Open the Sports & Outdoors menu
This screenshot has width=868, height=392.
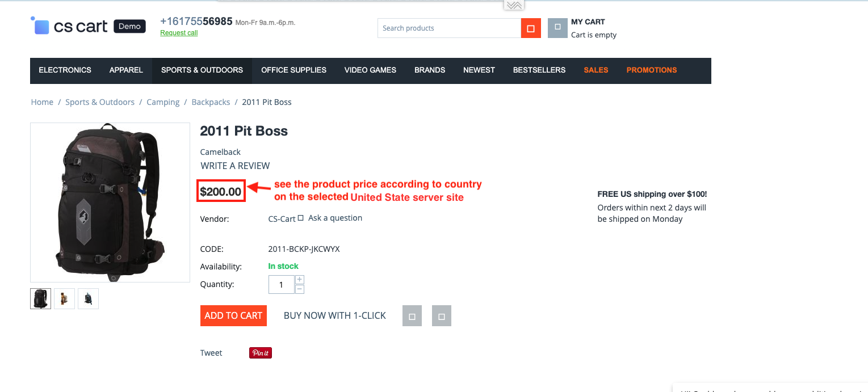(x=202, y=70)
